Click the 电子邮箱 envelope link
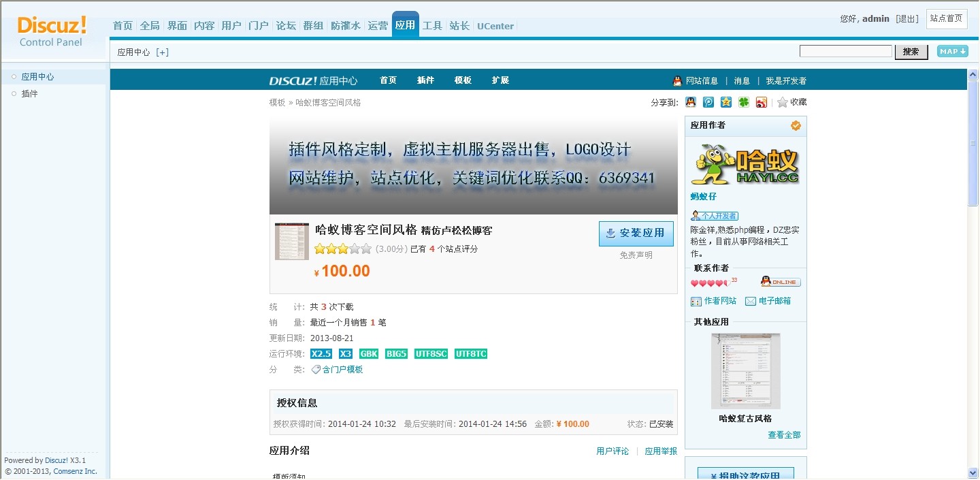This screenshot has height=480, width=980. pyautogui.click(x=768, y=301)
